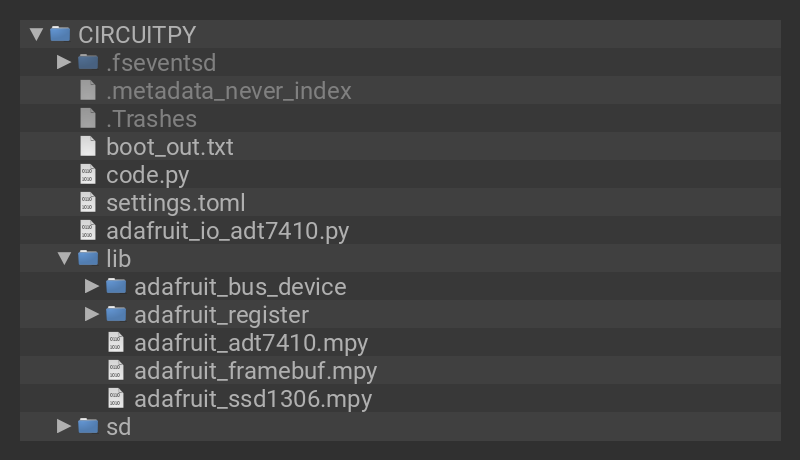Expand the .fseventsd folder
800x460 pixels.
click(64, 62)
